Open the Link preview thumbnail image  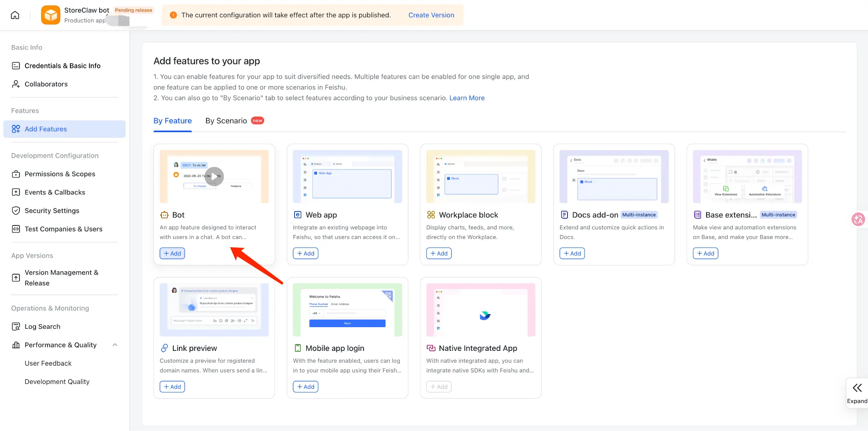[214, 310]
